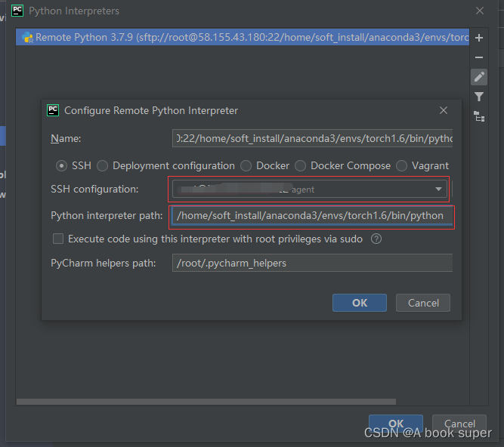Image resolution: width=504 pixels, height=447 pixels.
Task: Click the Python interpreter path field
Action: click(312, 215)
